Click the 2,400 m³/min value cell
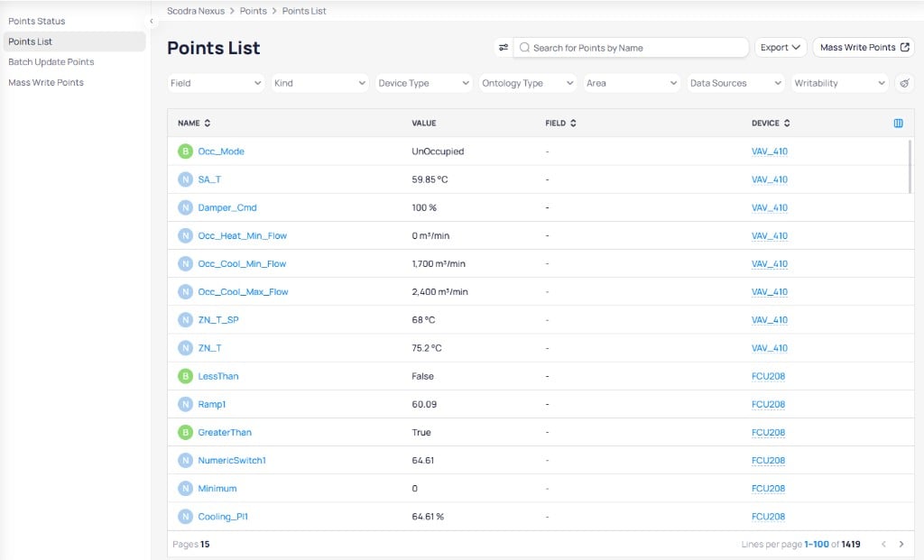Screen dimensions: 924x560 click(439, 292)
